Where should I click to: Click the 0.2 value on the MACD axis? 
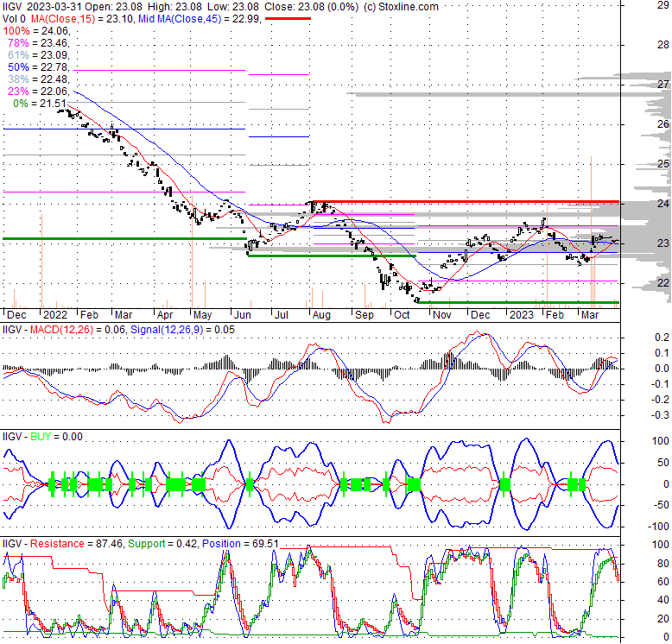point(662,338)
